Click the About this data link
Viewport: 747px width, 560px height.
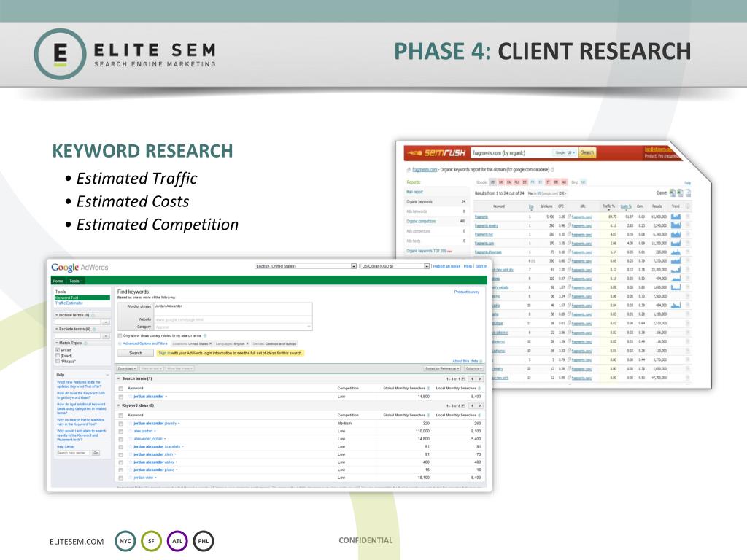pos(465,361)
